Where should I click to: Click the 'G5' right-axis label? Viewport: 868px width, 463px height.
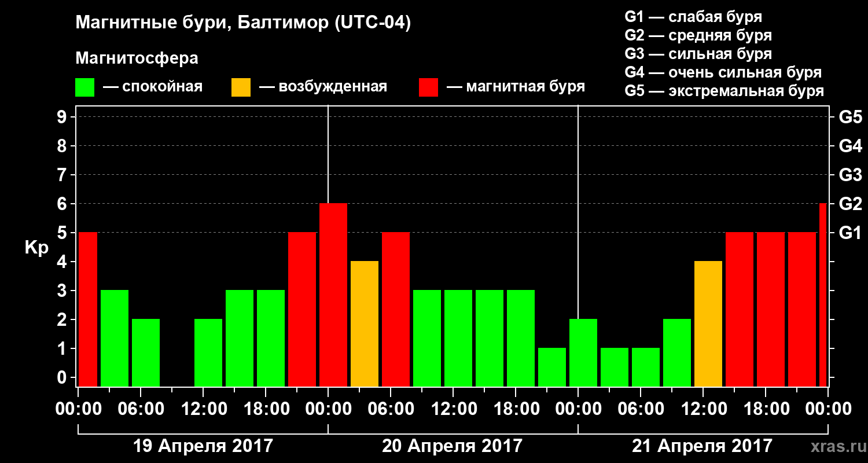[x=851, y=117]
